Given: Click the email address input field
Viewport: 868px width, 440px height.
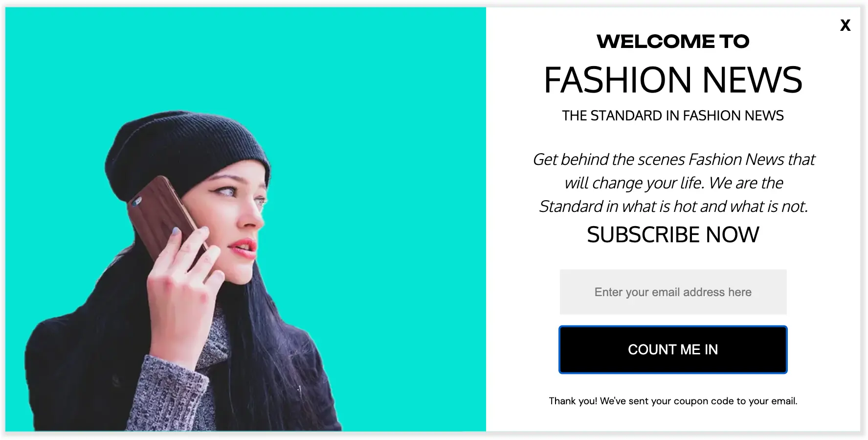Looking at the screenshot, I should click(x=673, y=292).
